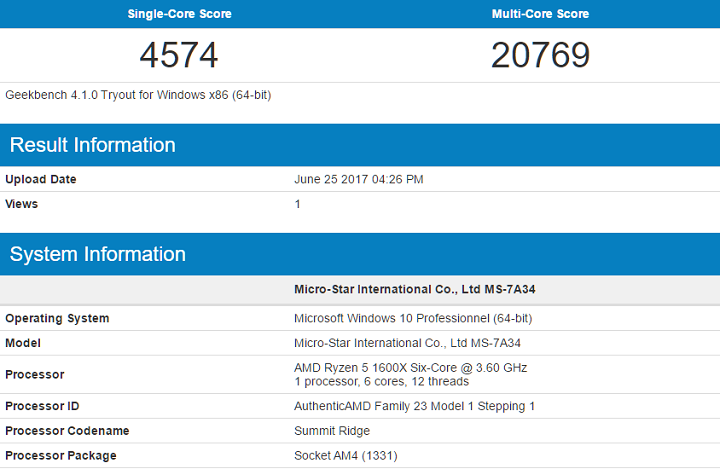Viewport: 720px width, 469px height.
Task: Click the Processor ID label
Action: click(42, 406)
